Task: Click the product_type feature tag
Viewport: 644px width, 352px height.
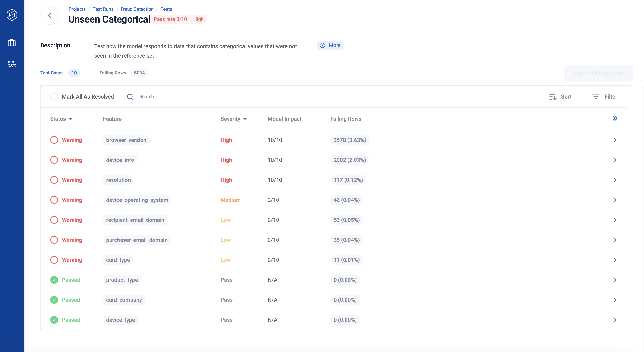Action: pyautogui.click(x=122, y=280)
